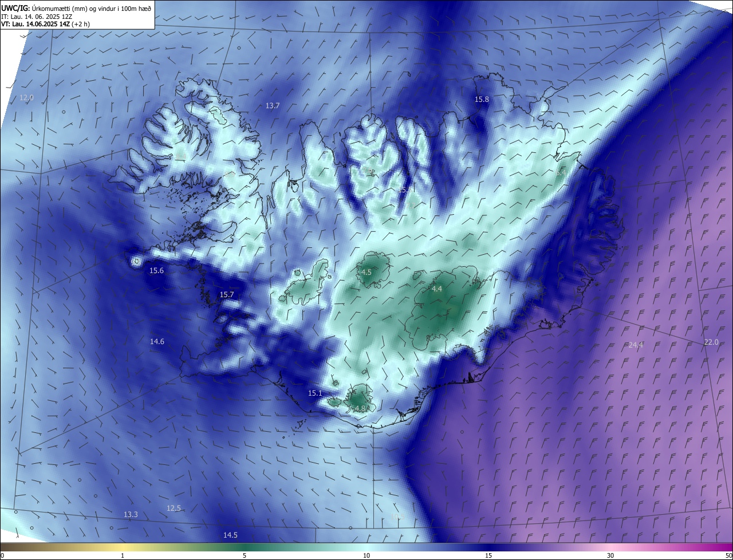Click the '4.8' value on the southern glacier
Screen dimensions: 733x560
360,408
